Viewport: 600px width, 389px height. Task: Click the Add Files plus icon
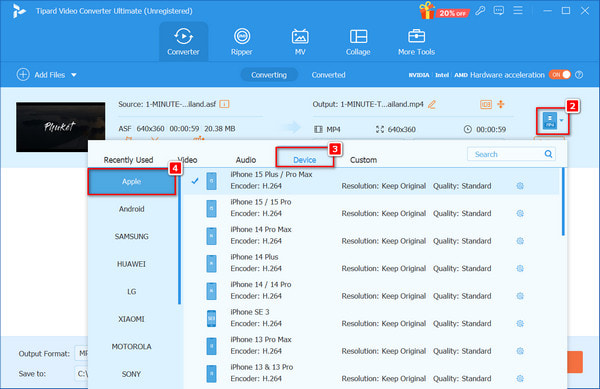[23, 75]
